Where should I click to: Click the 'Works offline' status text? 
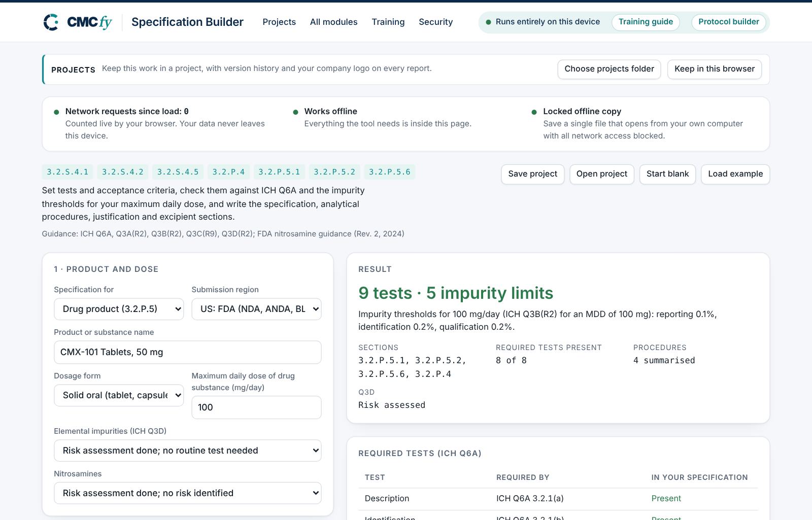[330, 111]
